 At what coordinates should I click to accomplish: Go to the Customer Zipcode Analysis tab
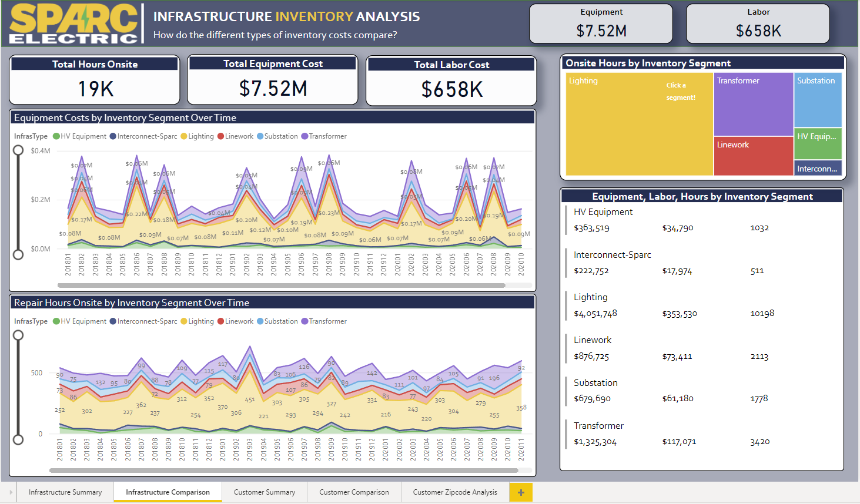tap(455, 492)
